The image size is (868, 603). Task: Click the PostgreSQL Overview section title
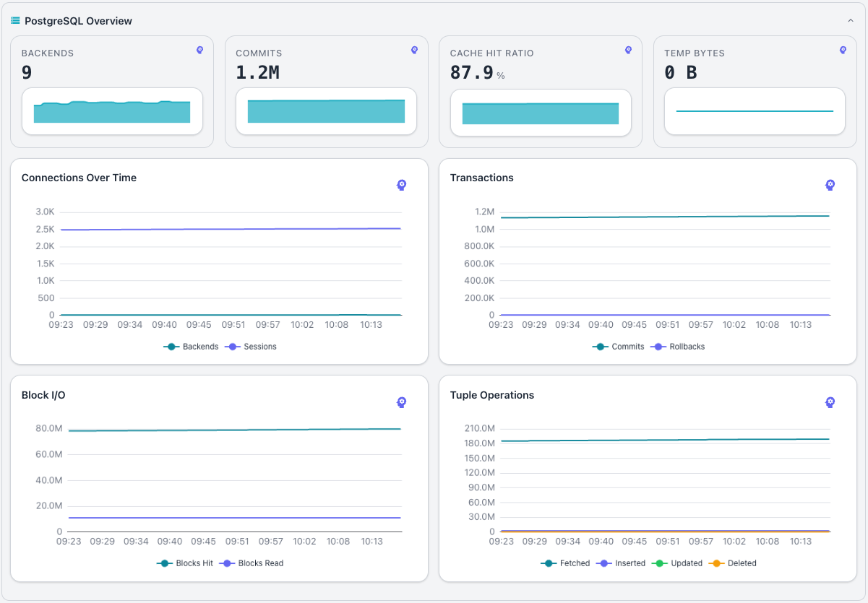(x=78, y=21)
